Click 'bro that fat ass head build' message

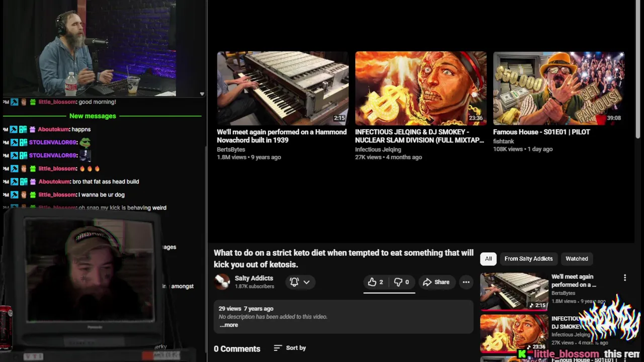click(106, 182)
